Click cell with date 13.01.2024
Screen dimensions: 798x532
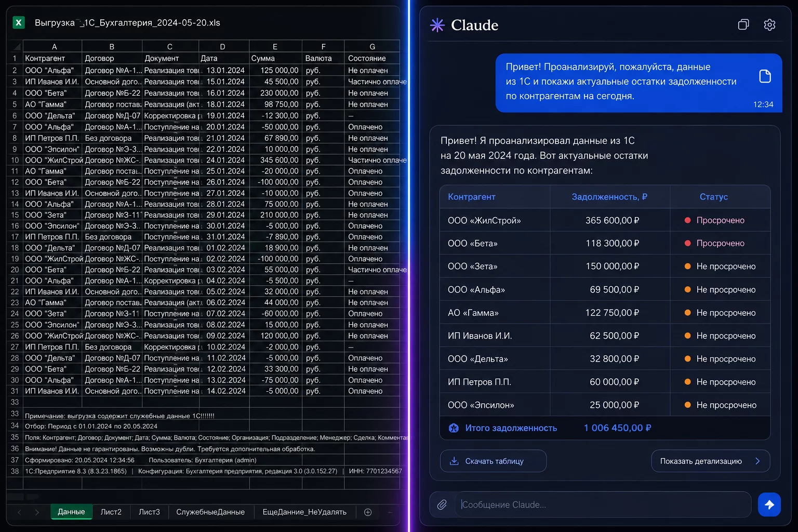point(224,70)
